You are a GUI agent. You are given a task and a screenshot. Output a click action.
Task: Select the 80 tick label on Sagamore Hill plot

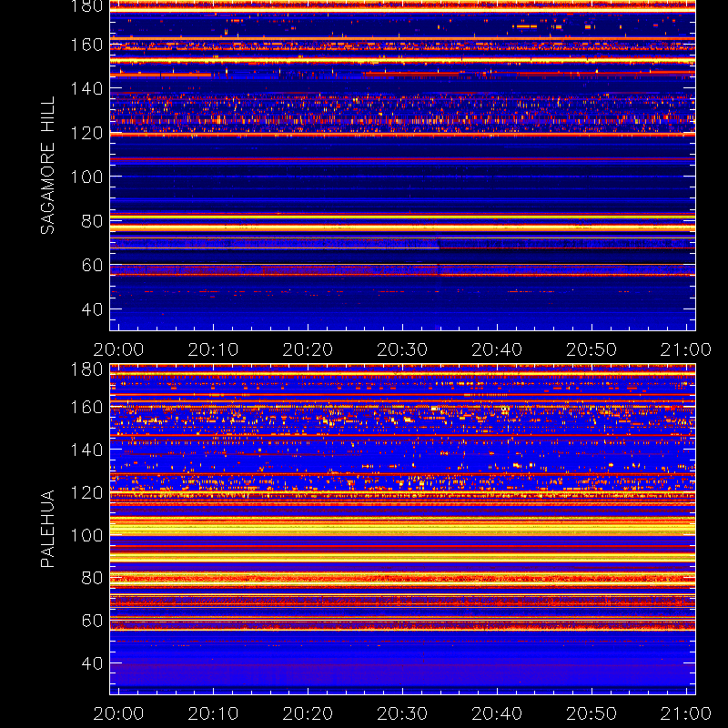[92, 221]
